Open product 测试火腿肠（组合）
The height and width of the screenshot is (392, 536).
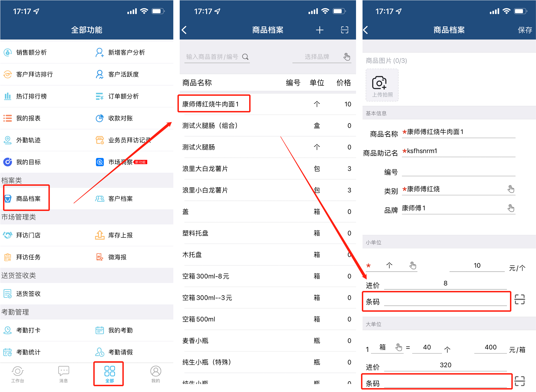[268, 126]
